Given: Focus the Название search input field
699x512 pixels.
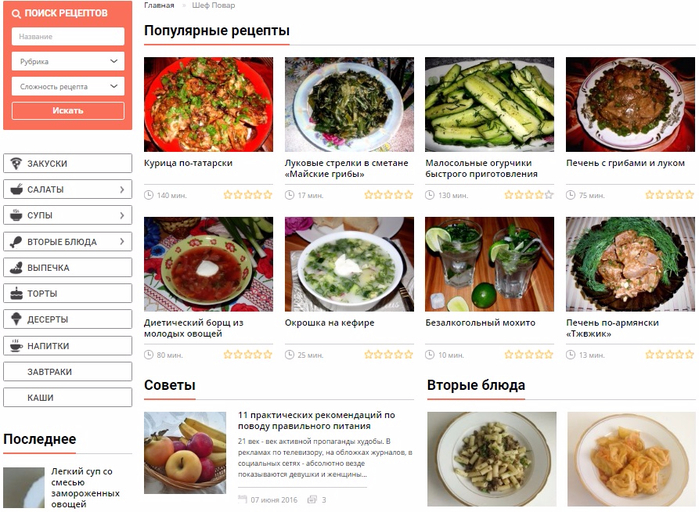Looking at the screenshot, I should point(68,37).
